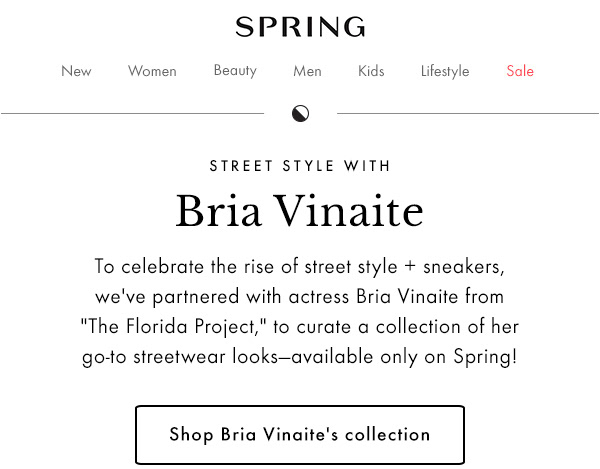
Task: Open the red Sale link
Action: (x=520, y=71)
